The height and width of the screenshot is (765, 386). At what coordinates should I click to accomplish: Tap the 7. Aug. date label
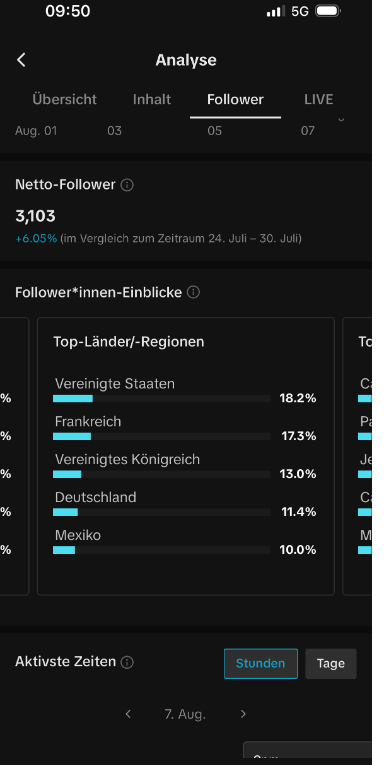click(x=185, y=714)
